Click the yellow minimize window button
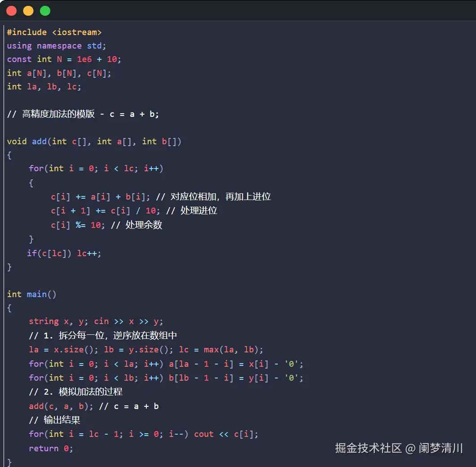 (x=28, y=11)
